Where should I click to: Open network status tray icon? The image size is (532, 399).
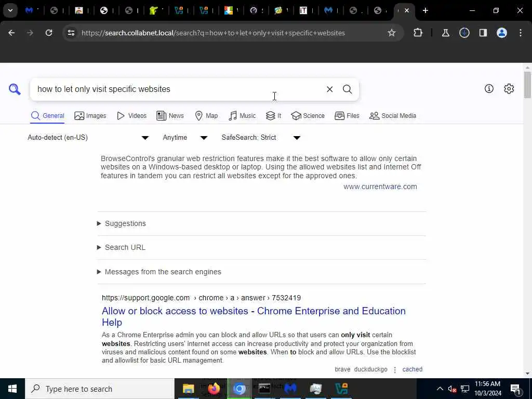pyautogui.click(x=465, y=389)
